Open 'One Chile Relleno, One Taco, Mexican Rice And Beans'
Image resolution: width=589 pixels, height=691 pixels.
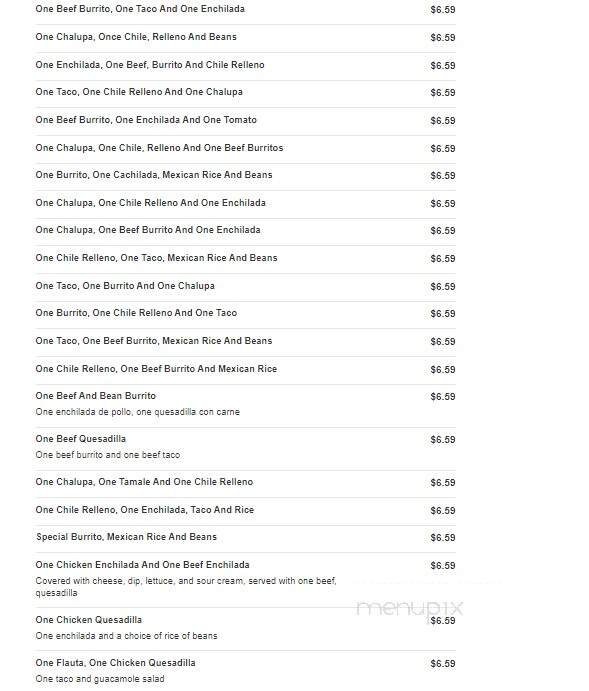click(156, 258)
